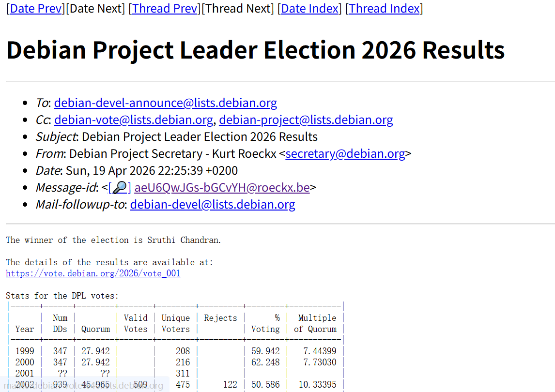The width and height of the screenshot is (555, 392).
Task: Click the debian-vote@lists.debian.org Cc address
Action: click(134, 120)
